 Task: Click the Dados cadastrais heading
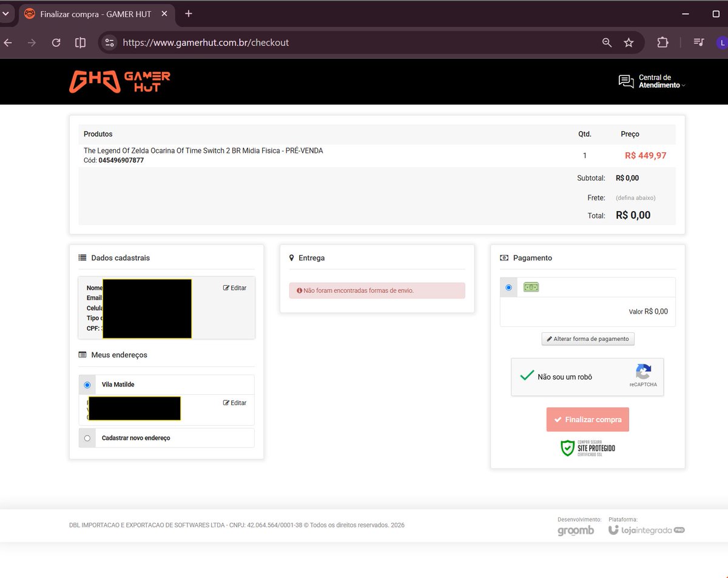[120, 258]
